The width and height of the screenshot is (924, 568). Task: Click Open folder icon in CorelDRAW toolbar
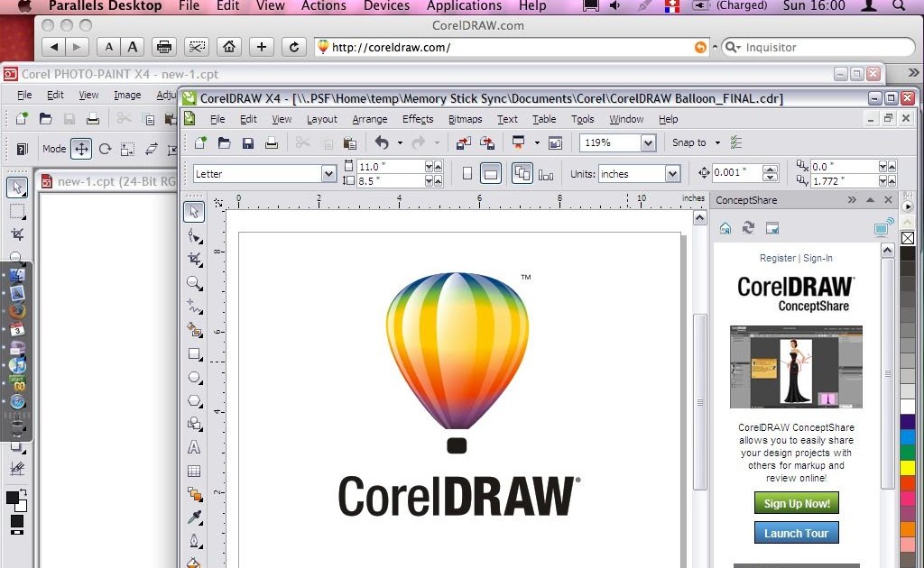coord(224,142)
